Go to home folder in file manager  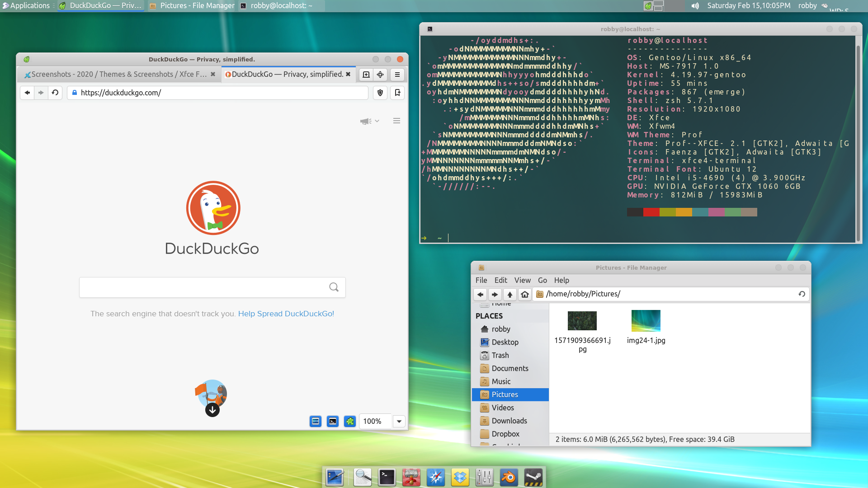click(x=525, y=294)
